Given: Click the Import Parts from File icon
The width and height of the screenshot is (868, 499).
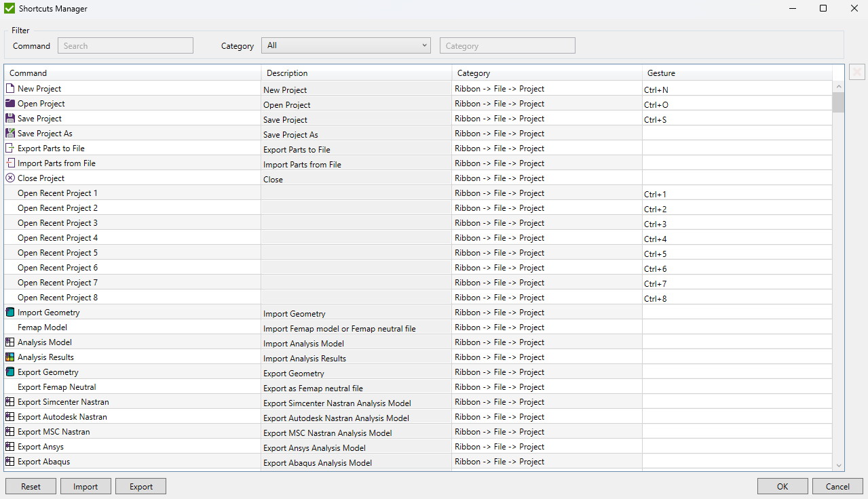Looking at the screenshot, I should click(x=10, y=163).
